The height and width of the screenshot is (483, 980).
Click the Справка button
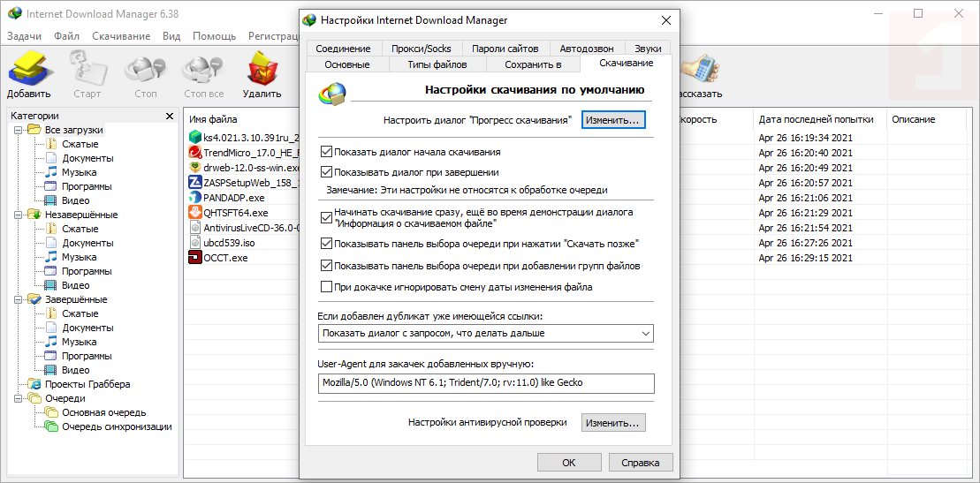click(641, 463)
